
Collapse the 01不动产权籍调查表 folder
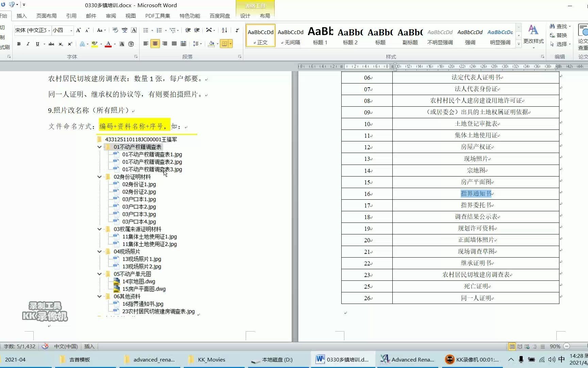click(x=99, y=147)
